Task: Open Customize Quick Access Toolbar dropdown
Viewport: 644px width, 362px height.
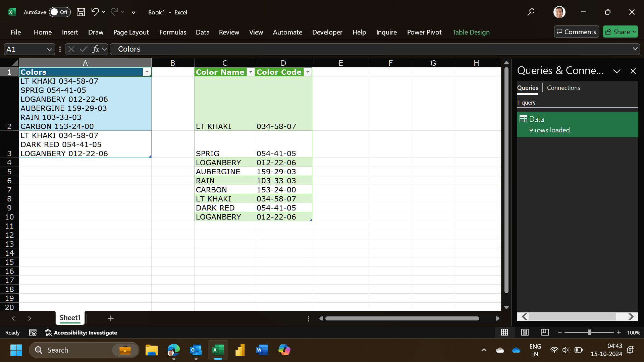Action: coord(133,12)
